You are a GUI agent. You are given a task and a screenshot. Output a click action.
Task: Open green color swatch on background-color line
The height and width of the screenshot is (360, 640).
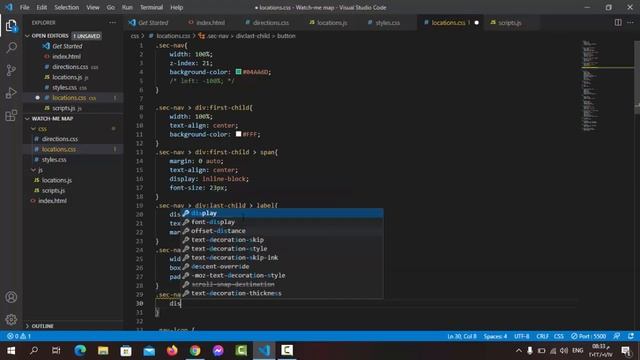[238, 72]
